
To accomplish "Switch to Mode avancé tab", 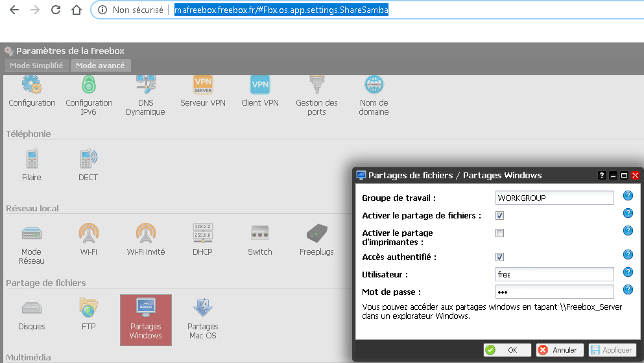I will (101, 65).
